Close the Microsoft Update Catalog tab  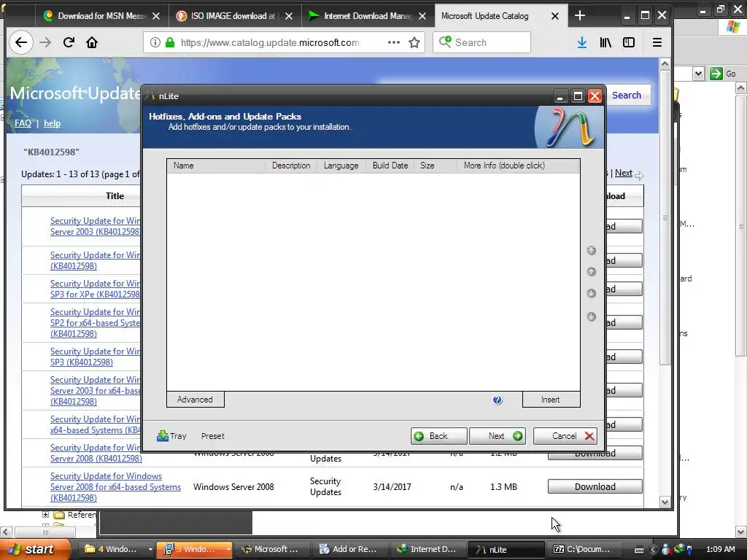[555, 16]
